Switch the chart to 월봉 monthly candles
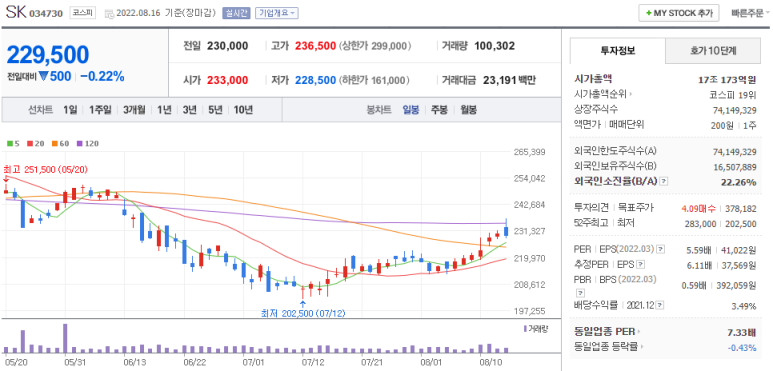Viewport: 773px width, 371px height. (x=468, y=110)
